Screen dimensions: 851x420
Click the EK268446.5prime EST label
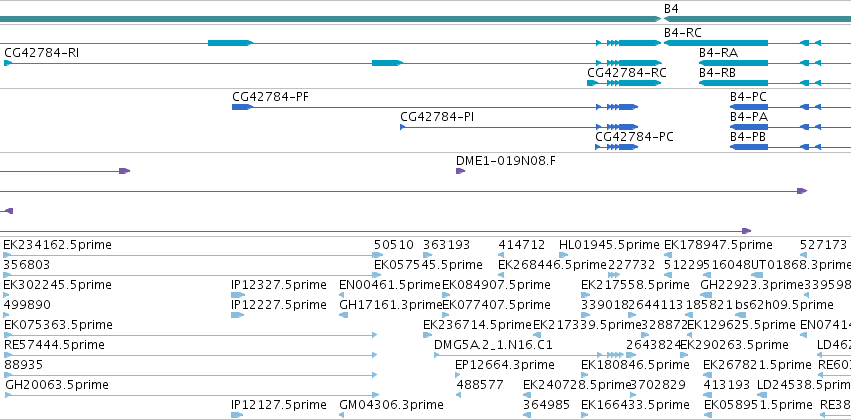pyautogui.click(x=552, y=265)
